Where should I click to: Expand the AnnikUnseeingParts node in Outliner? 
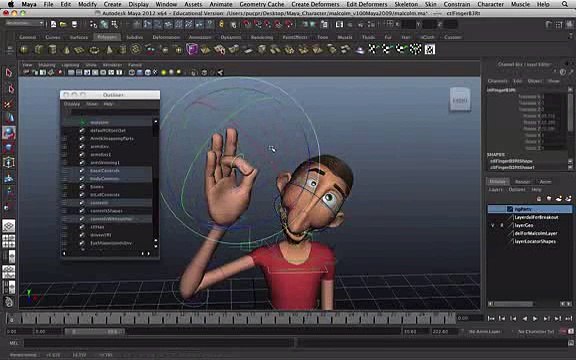point(65,138)
